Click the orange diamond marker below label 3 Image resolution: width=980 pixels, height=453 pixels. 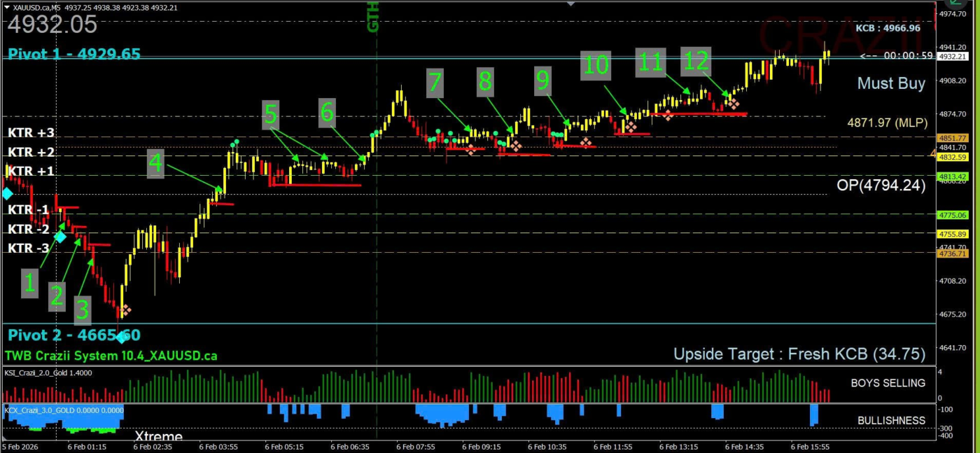click(126, 309)
